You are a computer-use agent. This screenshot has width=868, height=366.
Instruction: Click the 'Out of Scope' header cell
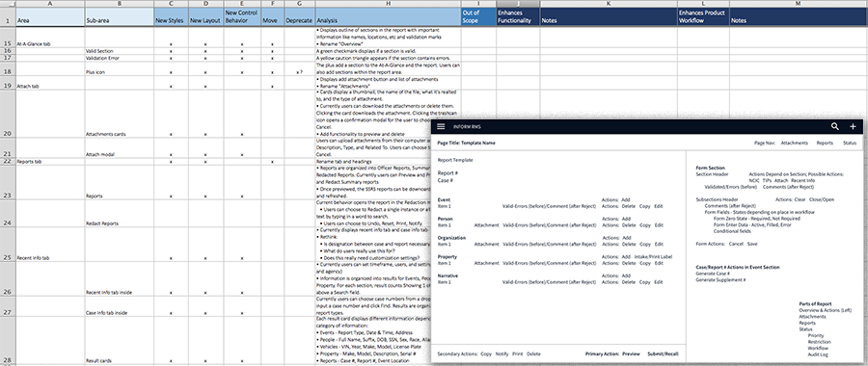point(478,16)
